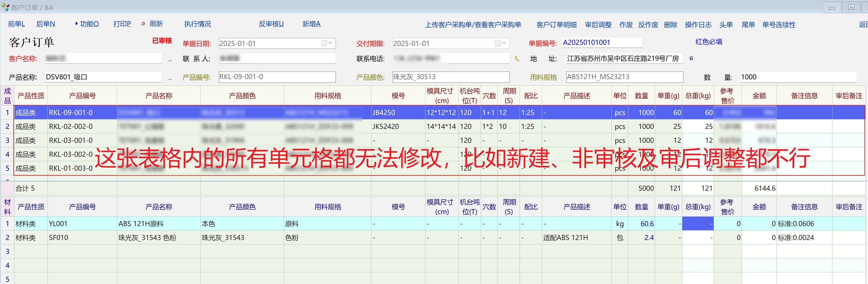Open the 产品名称 lookup ellipsis button
Viewport: 868px width, 284px height.
point(170,78)
